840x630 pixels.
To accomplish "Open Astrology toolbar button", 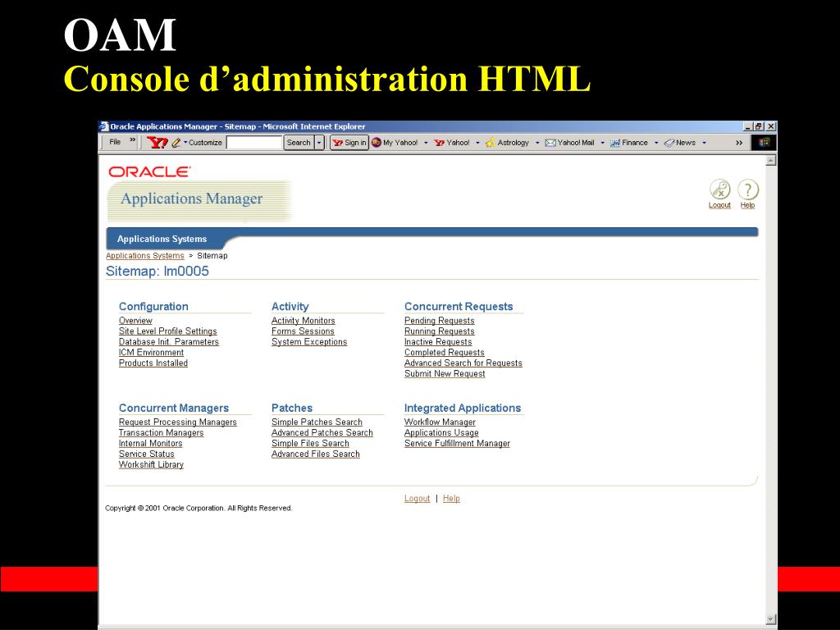I will [507, 143].
